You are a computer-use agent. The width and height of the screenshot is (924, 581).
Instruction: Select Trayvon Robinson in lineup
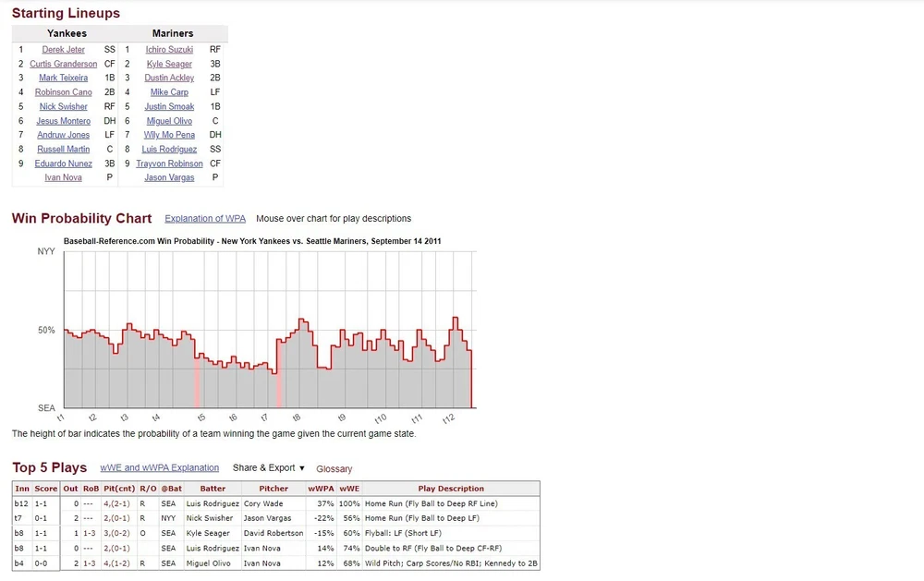(169, 163)
